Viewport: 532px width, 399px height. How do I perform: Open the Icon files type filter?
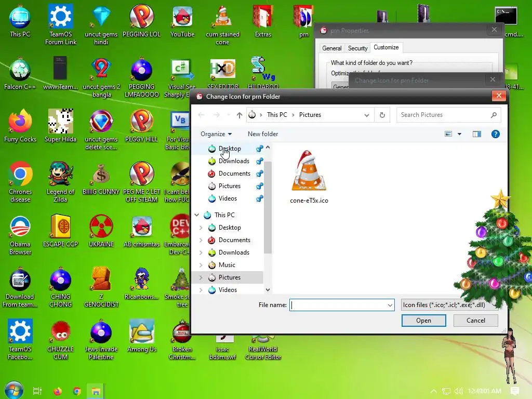(x=449, y=305)
